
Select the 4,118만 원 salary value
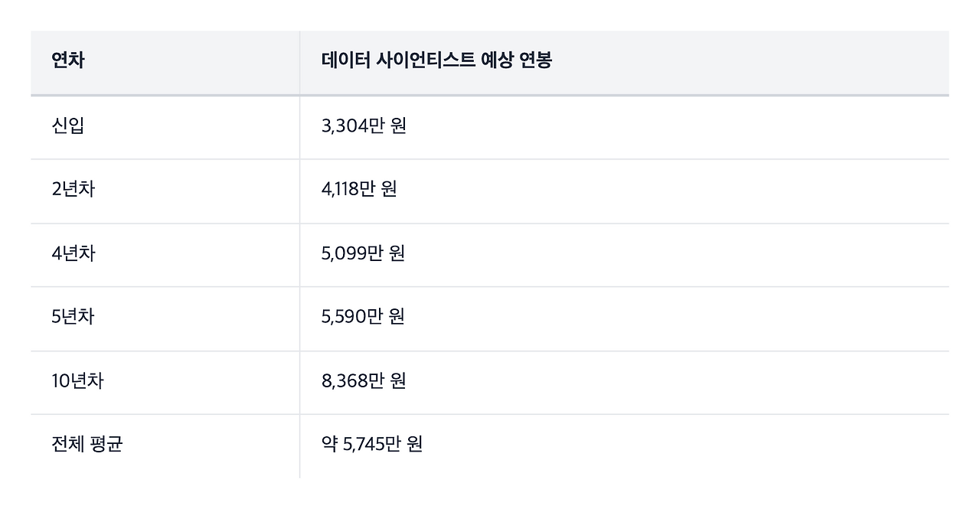[359, 189]
